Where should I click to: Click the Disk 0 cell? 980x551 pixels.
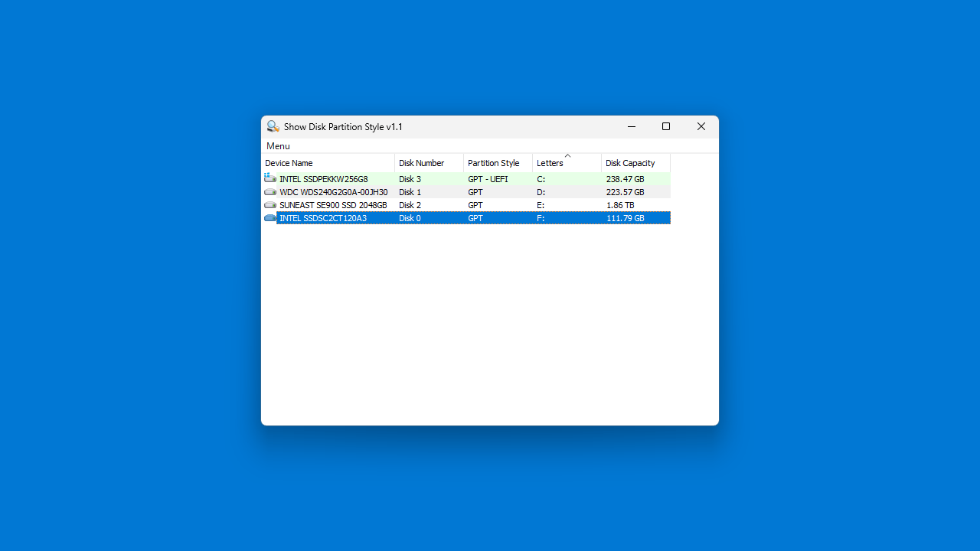410,218
